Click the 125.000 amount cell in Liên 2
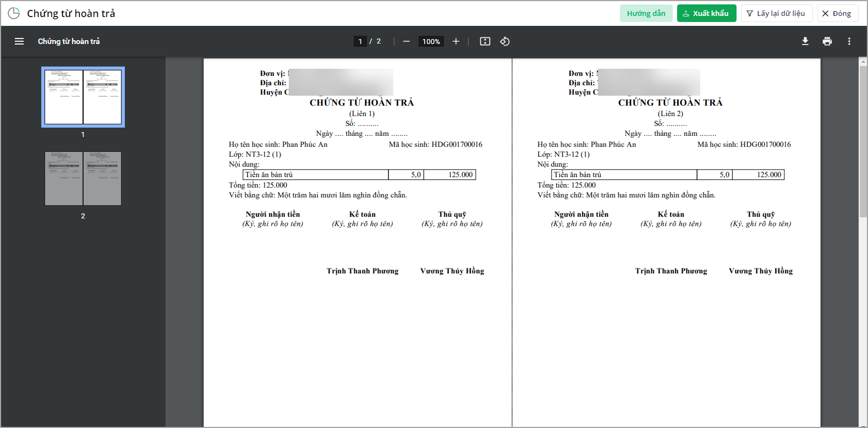This screenshot has width=868, height=428. coord(759,175)
